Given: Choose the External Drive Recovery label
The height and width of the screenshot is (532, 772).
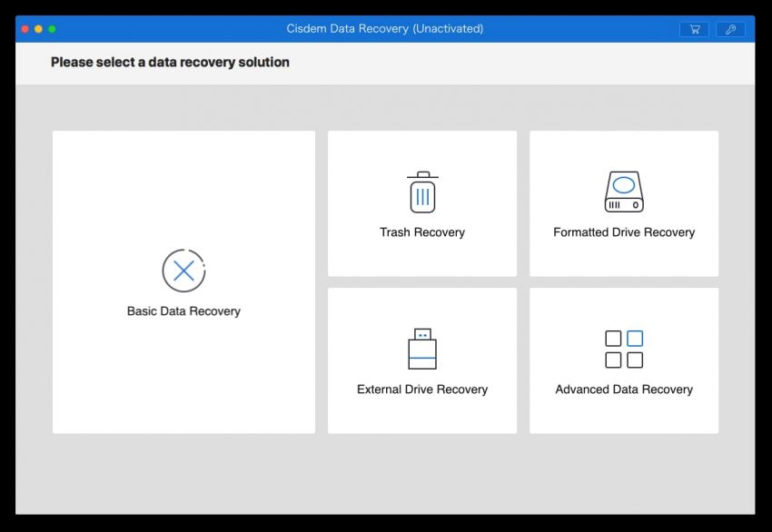Looking at the screenshot, I should 422,389.
